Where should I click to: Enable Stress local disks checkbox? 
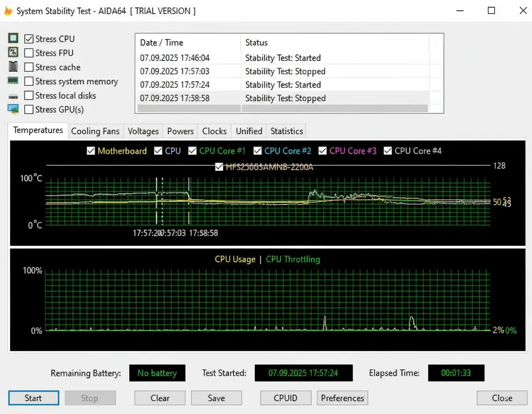point(29,95)
